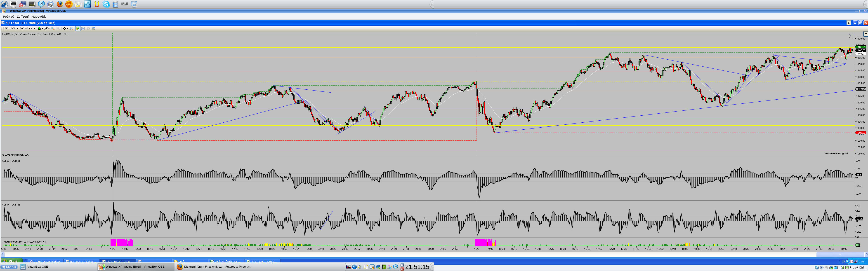The width and height of the screenshot is (868, 271).
Task: Open the 700 Volume interval dropdown
Action: [x=34, y=29]
